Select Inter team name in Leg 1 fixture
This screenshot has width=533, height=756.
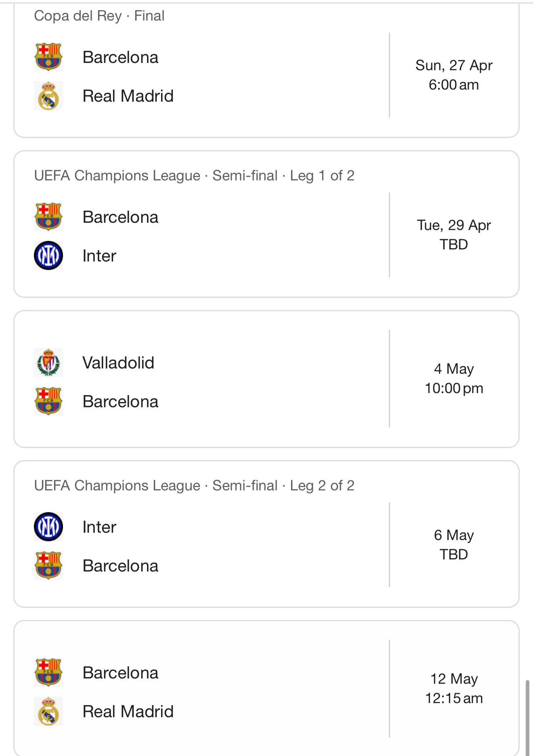[99, 256]
